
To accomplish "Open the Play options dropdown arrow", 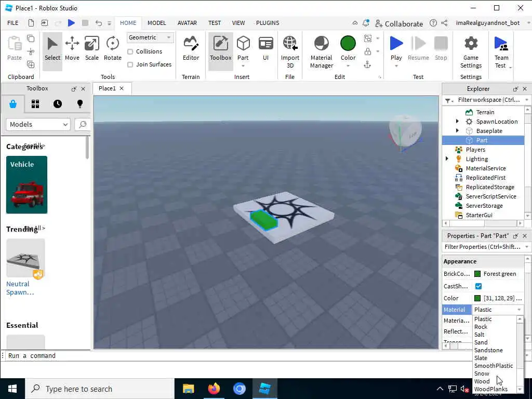I will (396, 66).
